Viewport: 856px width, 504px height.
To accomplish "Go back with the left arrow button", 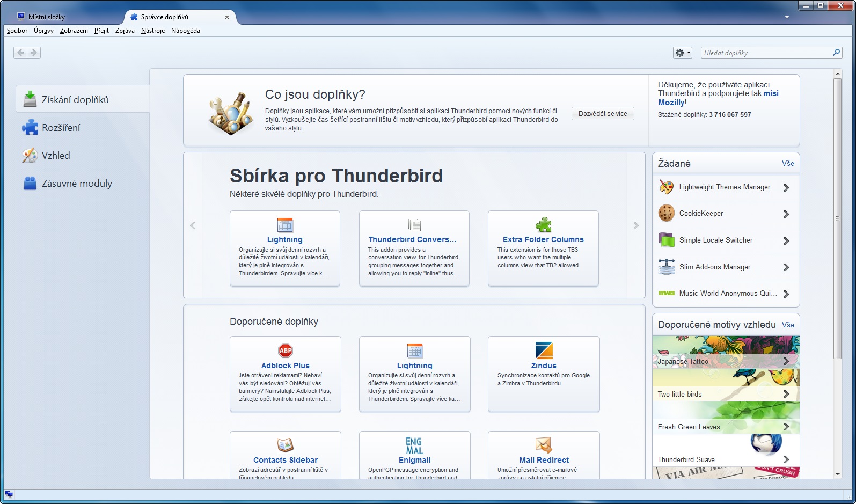I will pyautogui.click(x=20, y=53).
